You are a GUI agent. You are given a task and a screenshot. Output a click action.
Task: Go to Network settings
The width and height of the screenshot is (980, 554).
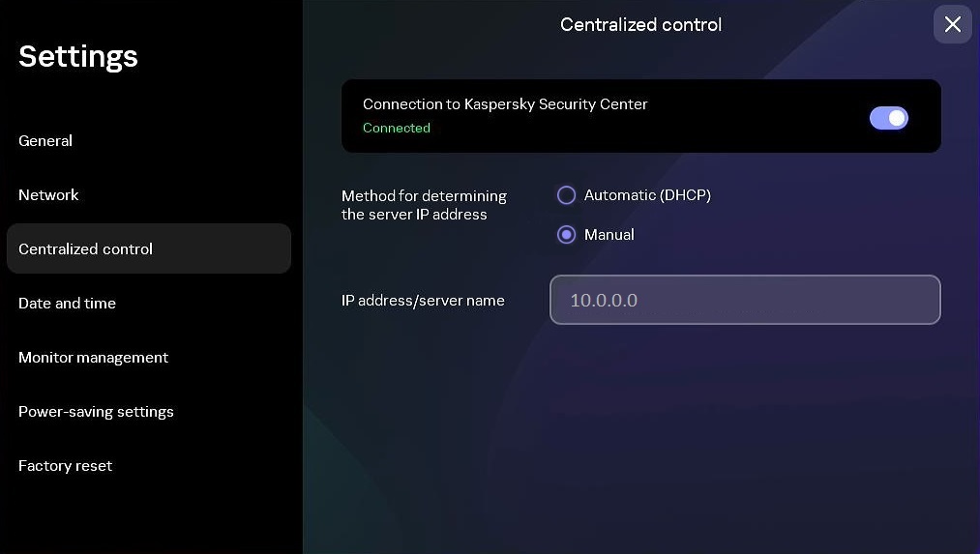click(48, 195)
